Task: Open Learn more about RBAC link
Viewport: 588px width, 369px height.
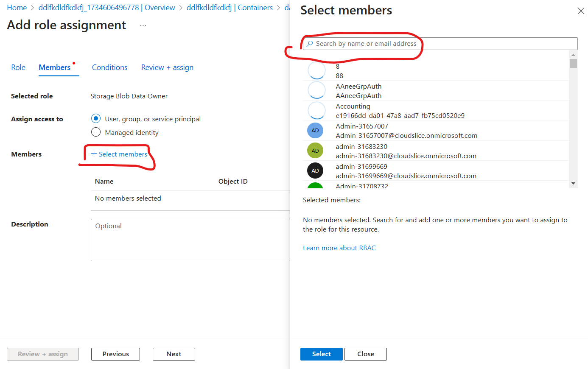Action: (339, 248)
